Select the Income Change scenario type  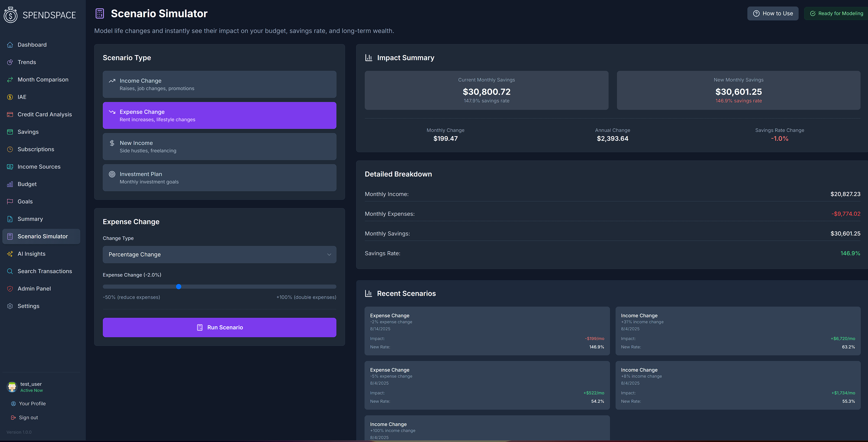tap(219, 84)
